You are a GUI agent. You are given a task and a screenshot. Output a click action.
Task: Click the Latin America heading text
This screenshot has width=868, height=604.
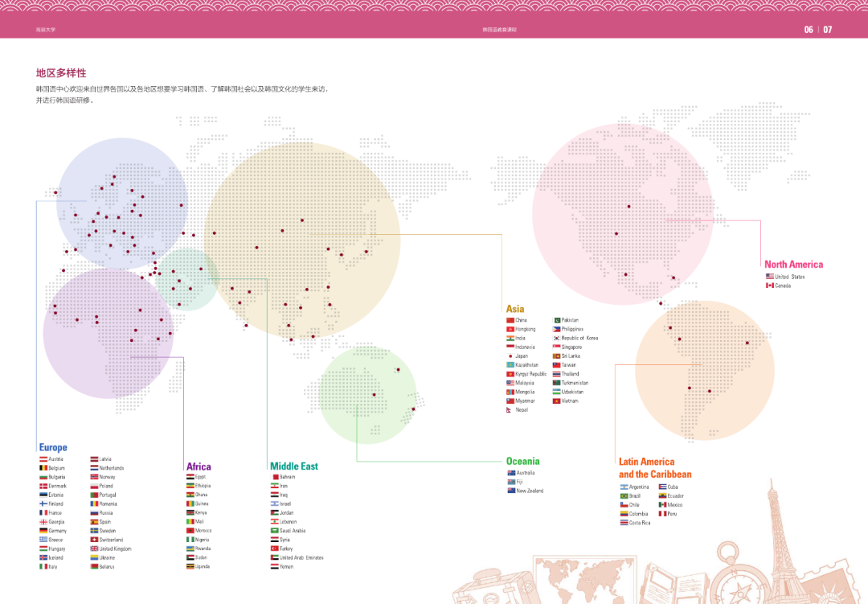click(646, 462)
